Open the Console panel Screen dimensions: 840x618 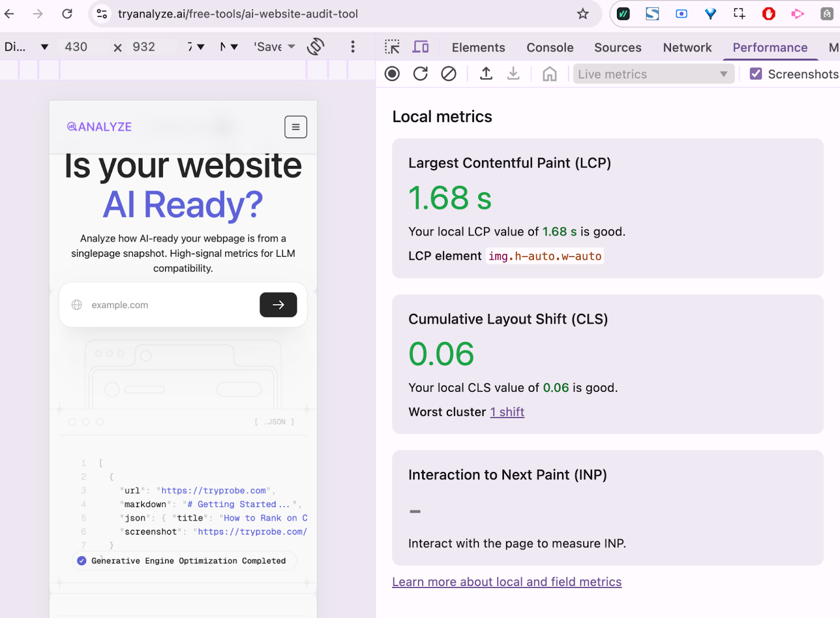pos(550,47)
